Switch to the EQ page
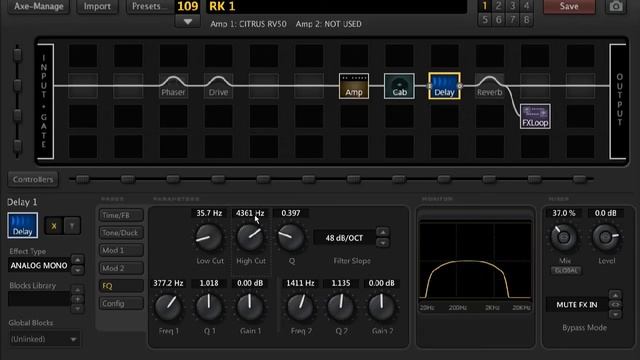 pyautogui.click(x=121, y=286)
